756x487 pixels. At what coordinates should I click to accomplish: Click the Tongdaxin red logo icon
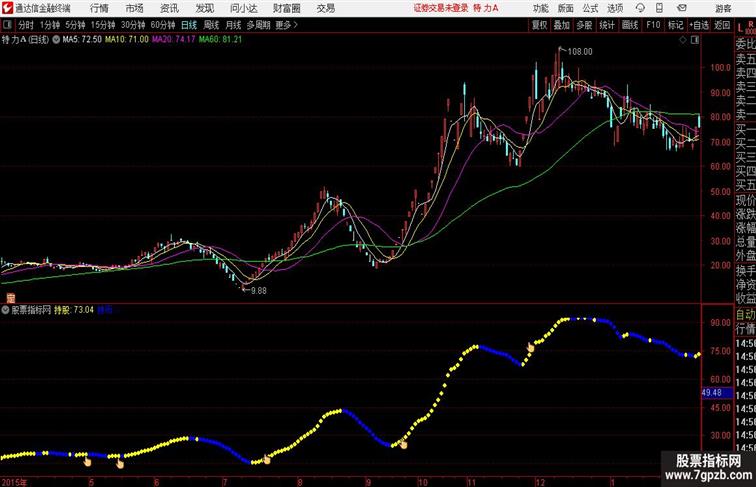point(7,8)
